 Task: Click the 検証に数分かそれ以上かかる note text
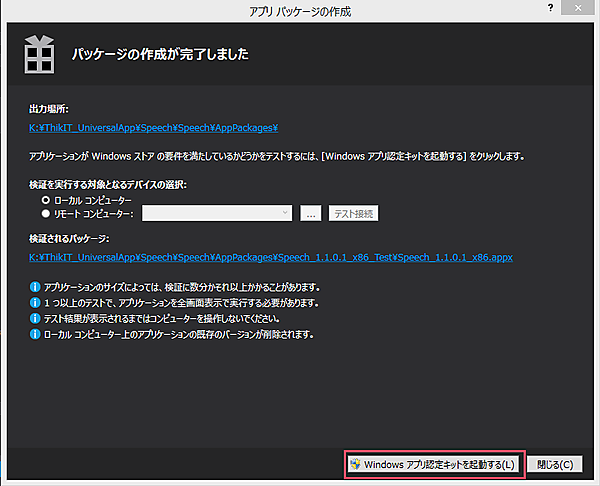pos(182,287)
